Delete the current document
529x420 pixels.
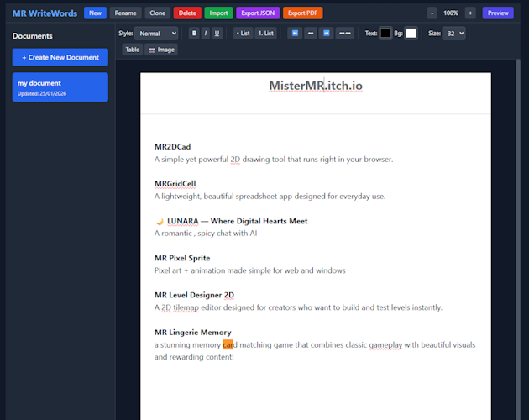(187, 13)
